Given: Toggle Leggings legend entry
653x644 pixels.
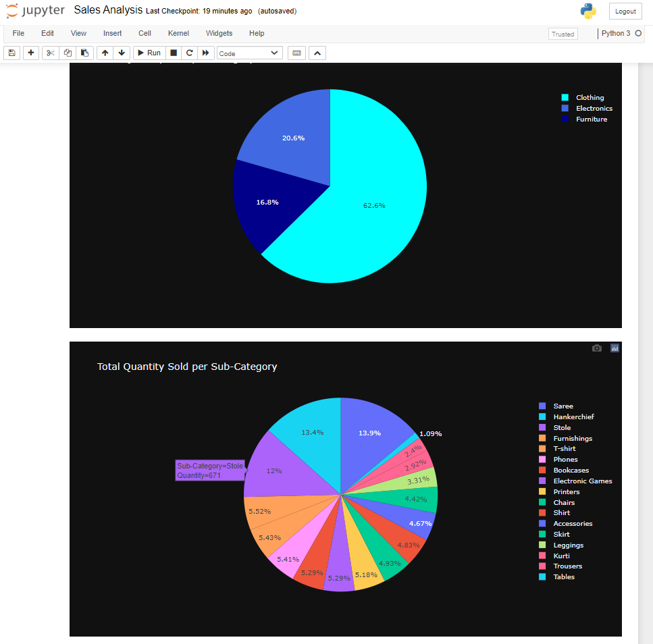Looking at the screenshot, I should coord(561,545).
